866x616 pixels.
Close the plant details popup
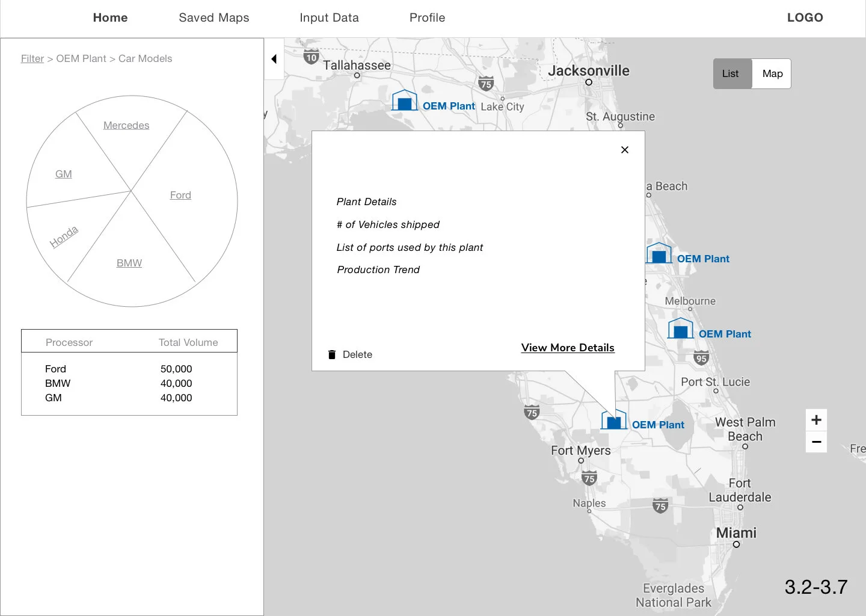pos(625,150)
